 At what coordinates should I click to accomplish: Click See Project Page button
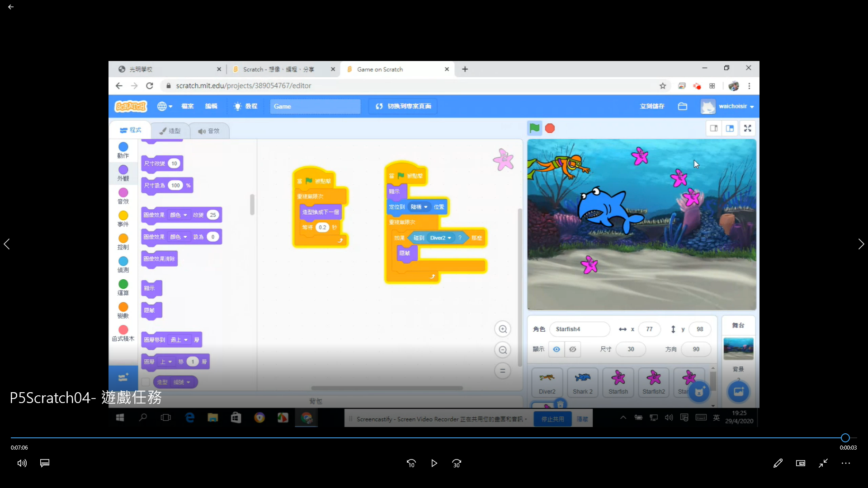[403, 106]
